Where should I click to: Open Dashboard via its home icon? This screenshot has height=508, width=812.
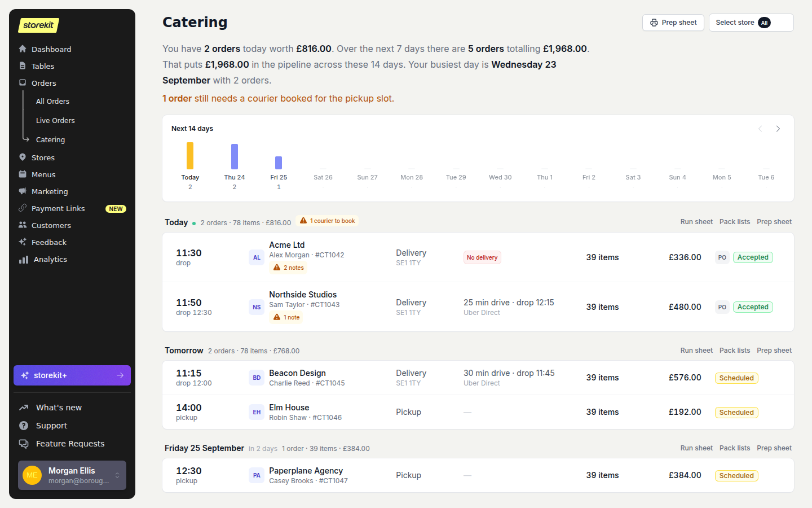[x=23, y=49]
